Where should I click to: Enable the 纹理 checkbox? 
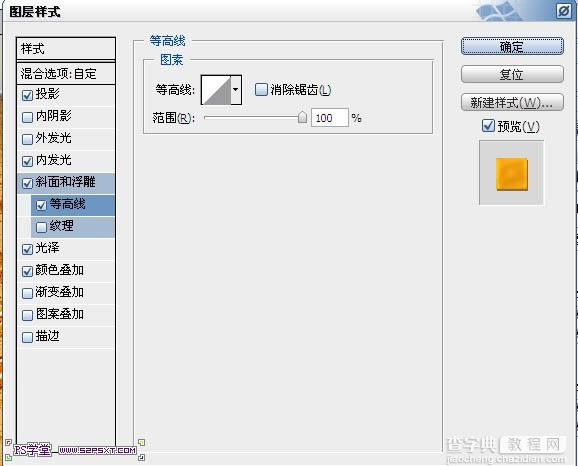click(41, 227)
